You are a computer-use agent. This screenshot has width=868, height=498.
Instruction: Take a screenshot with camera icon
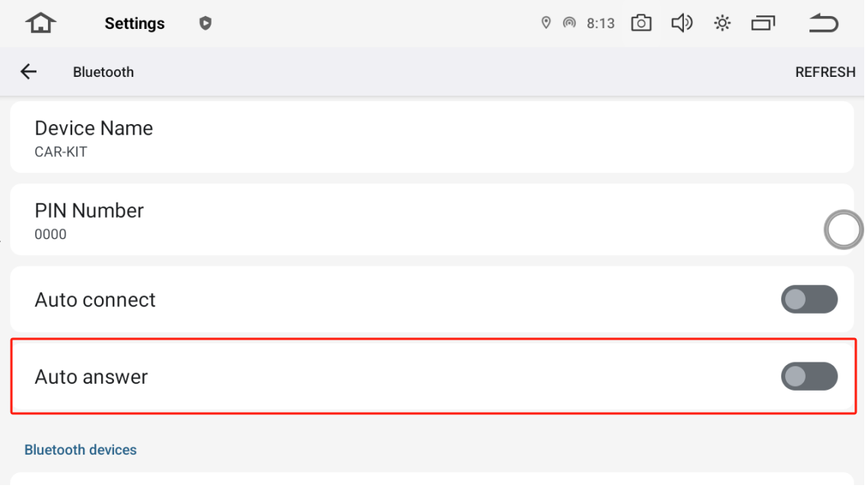[641, 24]
